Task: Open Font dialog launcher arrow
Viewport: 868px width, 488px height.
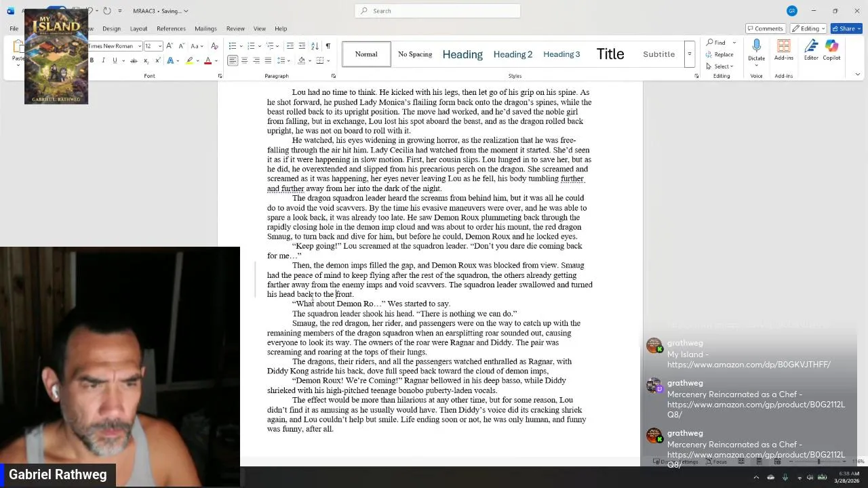Action: 220,76
